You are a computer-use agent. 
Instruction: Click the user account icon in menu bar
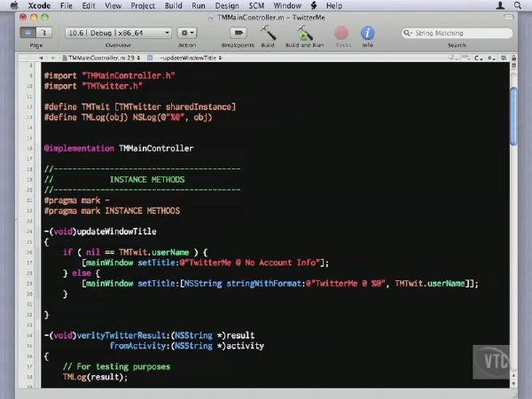pos(500,5)
